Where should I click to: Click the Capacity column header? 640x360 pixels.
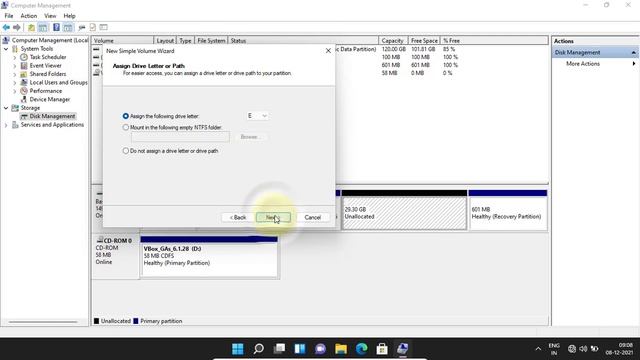[393, 41]
